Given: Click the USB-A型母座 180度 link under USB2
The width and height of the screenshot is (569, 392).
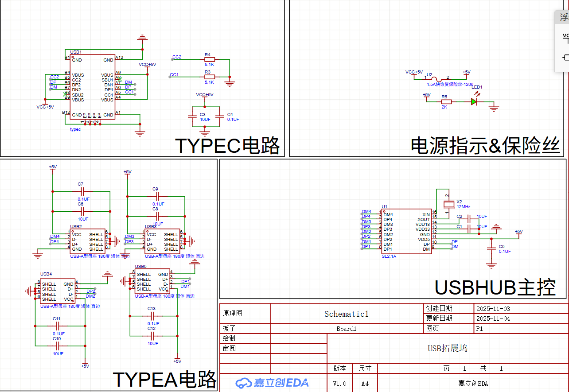Looking at the screenshot, I should click(x=98, y=256).
